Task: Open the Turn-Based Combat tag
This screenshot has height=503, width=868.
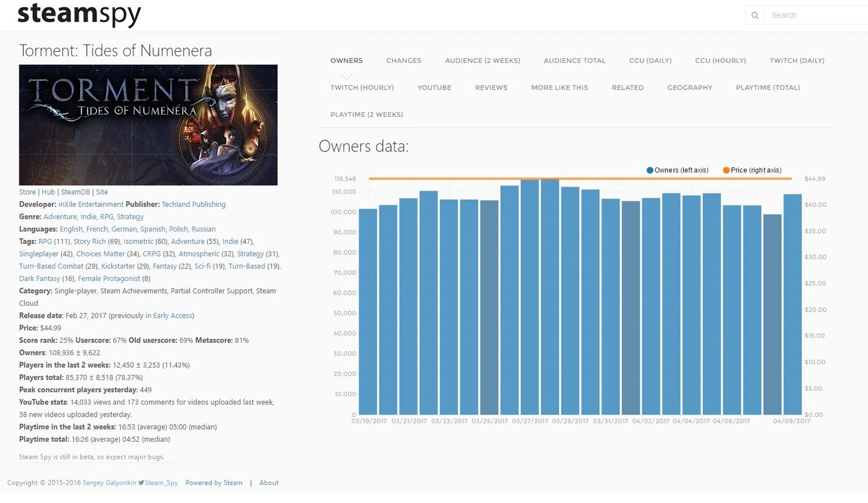Action: click(x=51, y=267)
